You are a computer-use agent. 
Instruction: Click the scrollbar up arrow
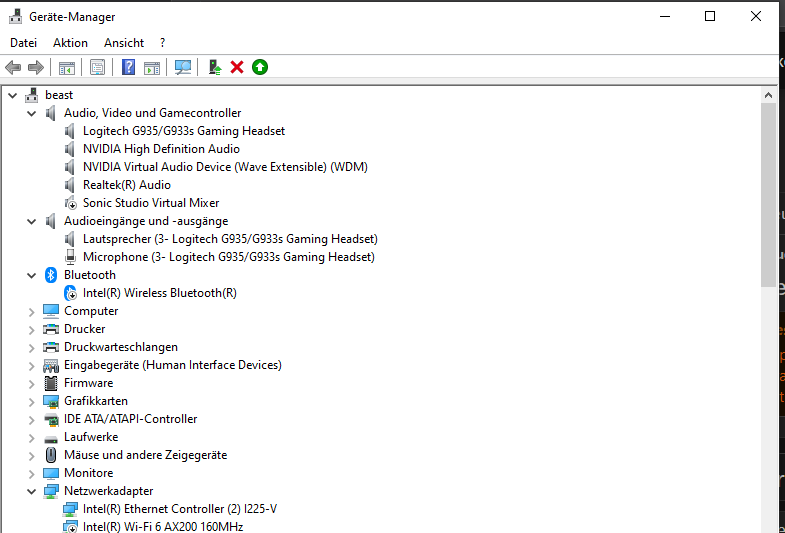(768, 95)
